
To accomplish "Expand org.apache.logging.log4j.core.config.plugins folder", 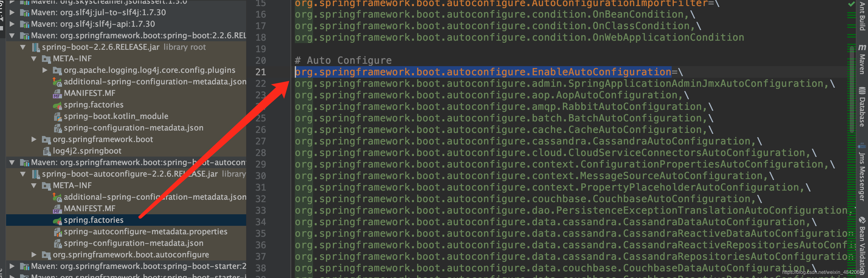I will [45, 70].
